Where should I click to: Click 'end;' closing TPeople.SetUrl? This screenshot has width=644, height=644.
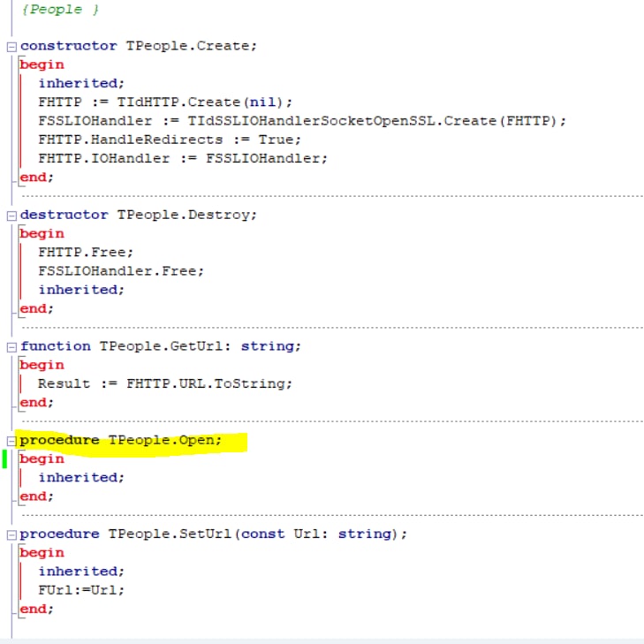coord(36,609)
